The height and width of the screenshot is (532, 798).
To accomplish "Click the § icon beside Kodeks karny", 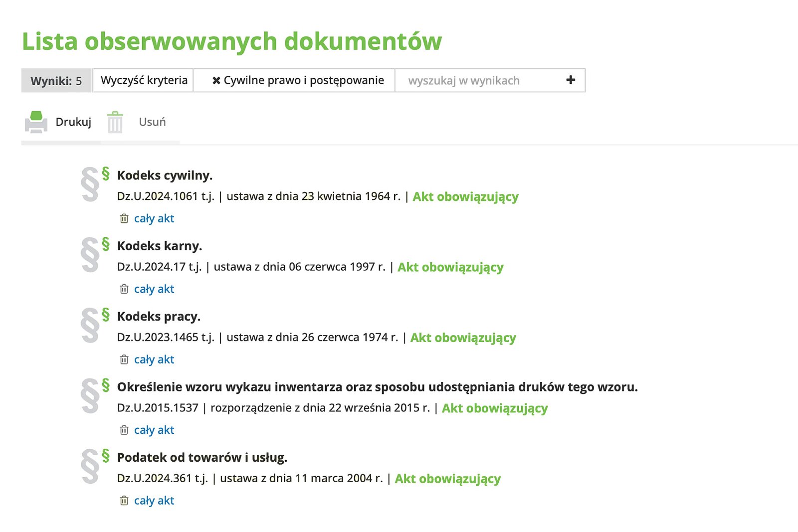I will pyautogui.click(x=105, y=243).
